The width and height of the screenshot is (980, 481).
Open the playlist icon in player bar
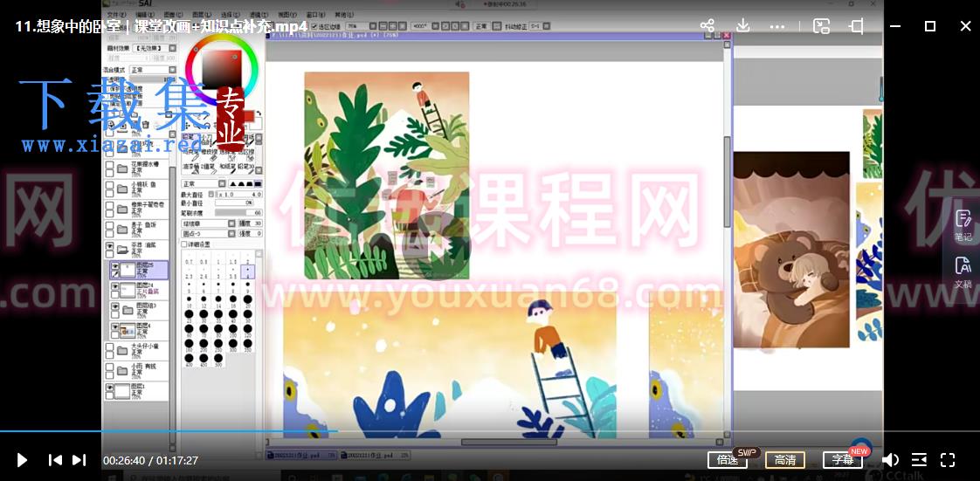pyautogui.click(x=920, y=460)
